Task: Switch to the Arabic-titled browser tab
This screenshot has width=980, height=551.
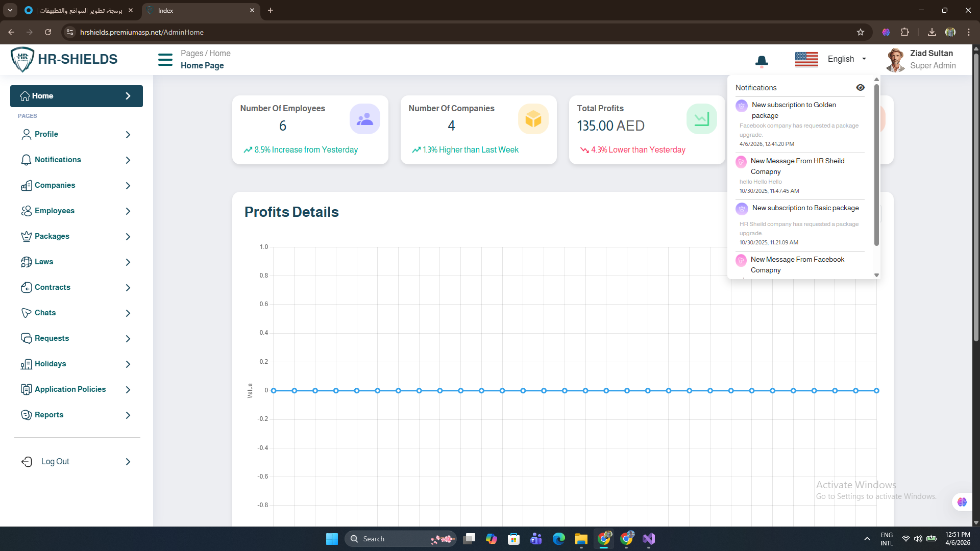Action: coord(80,10)
